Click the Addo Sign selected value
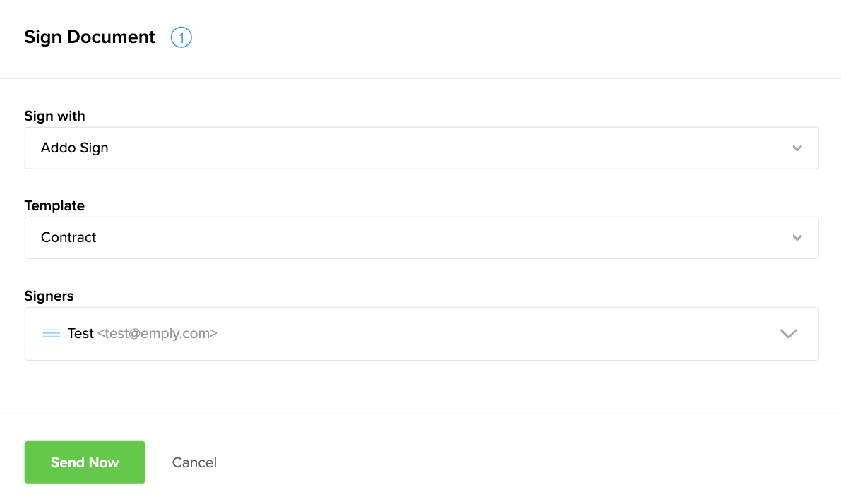 [75, 148]
